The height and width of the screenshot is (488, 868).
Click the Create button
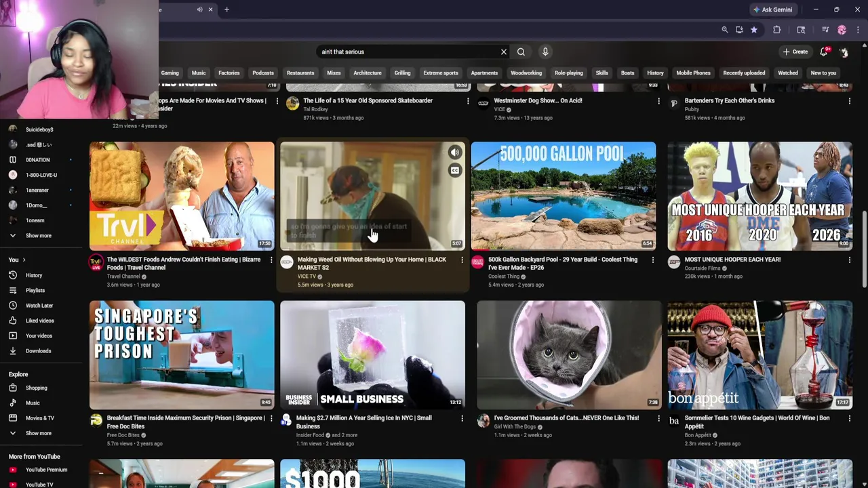[795, 52]
